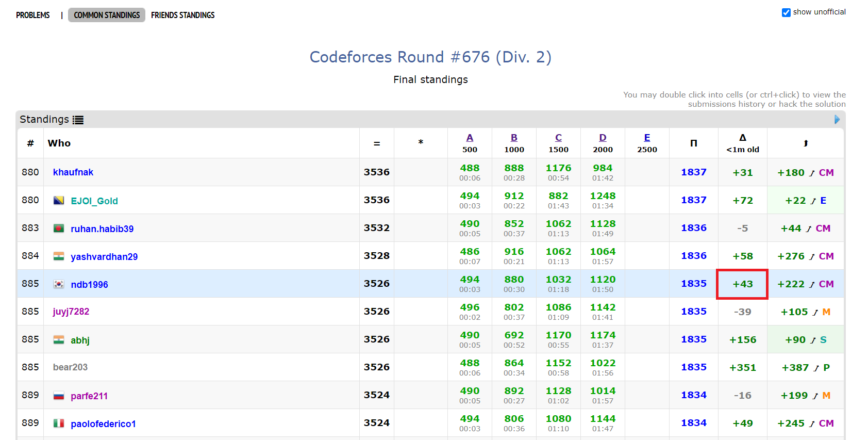Click abhj's problem C score 1170
Image resolution: width=868 pixels, height=440 pixels.
coord(558,335)
